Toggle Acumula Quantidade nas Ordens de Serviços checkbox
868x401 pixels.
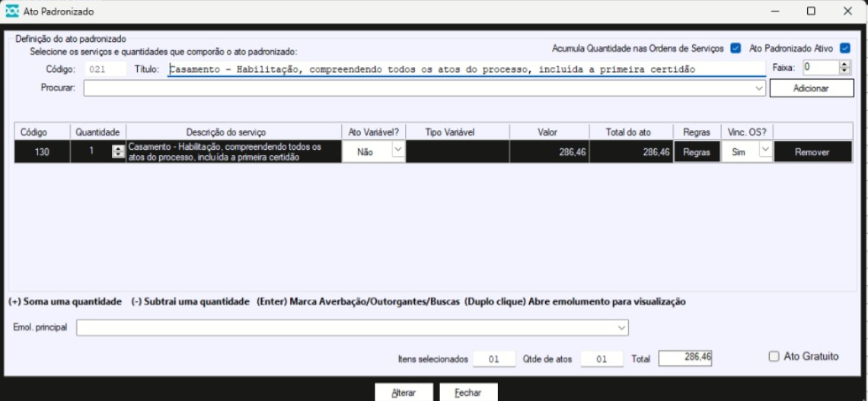(736, 48)
